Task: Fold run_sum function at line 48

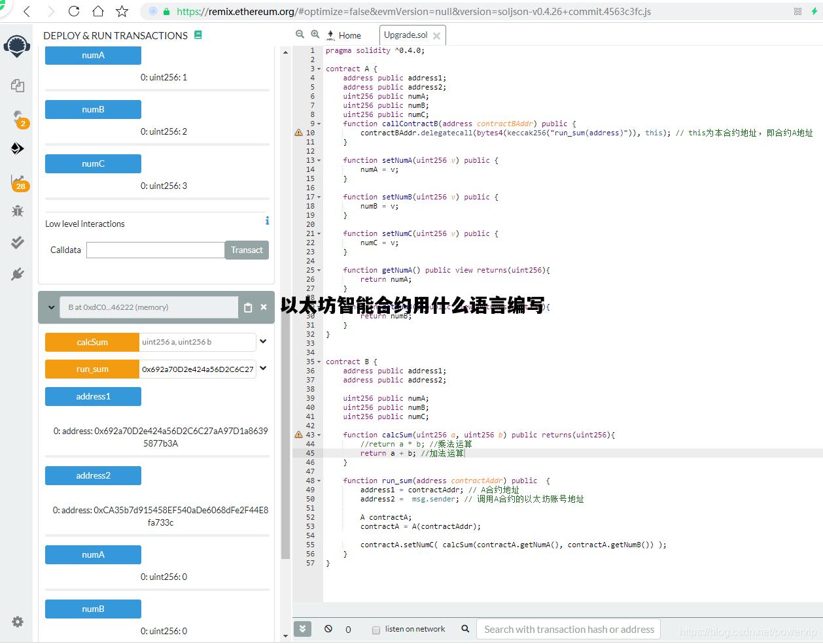Action: pyautogui.click(x=319, y=481)
